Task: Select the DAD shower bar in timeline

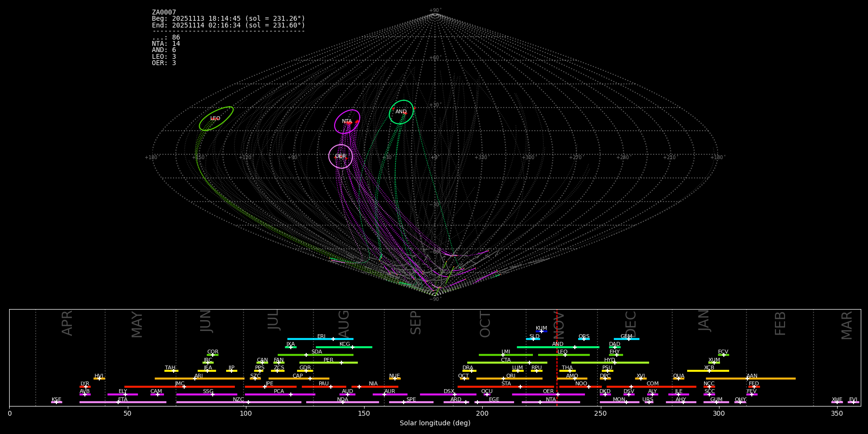Action: [x=614, y=347]
